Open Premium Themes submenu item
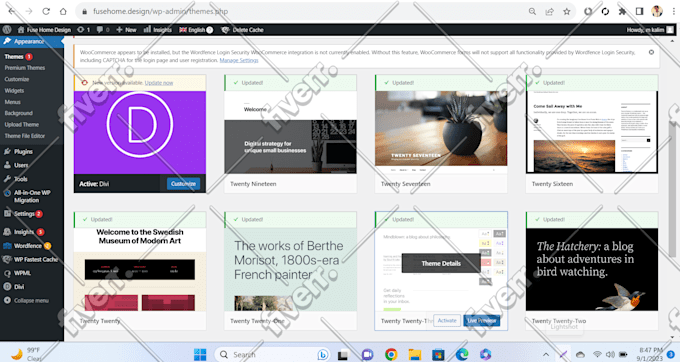 [x=25, y=68]
